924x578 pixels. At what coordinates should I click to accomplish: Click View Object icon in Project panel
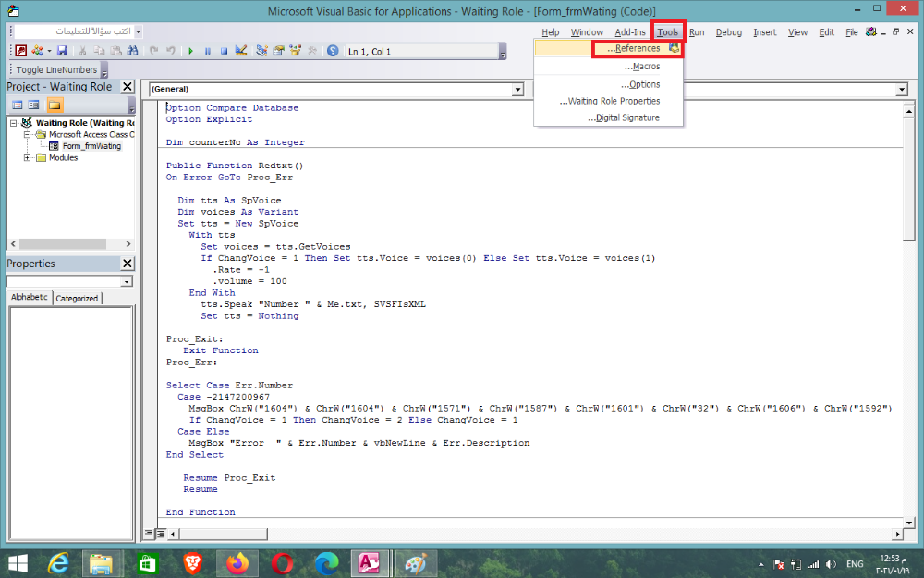pos(33,105)
